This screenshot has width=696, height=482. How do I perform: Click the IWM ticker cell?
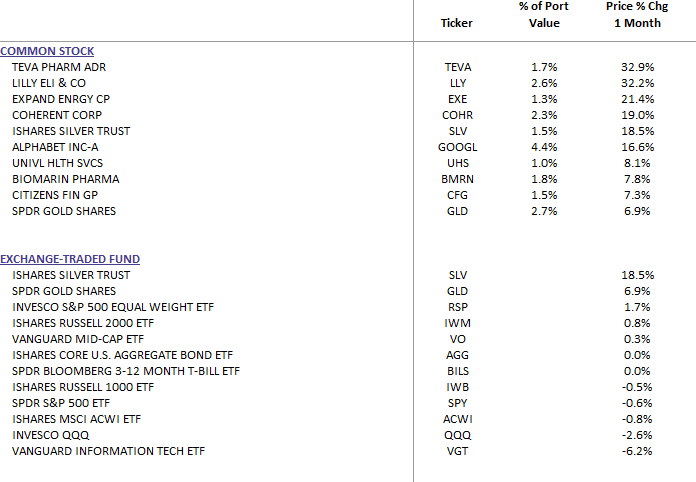tap(457, 322)
